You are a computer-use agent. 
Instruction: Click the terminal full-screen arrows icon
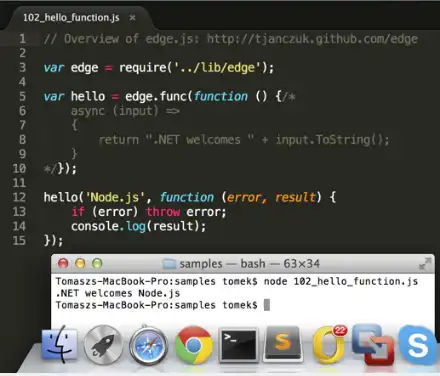425,263
